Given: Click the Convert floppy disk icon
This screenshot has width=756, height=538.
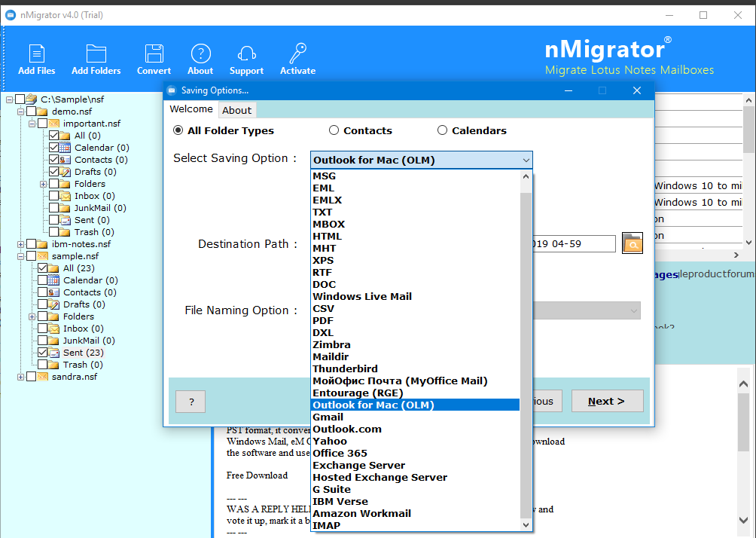Looking at the screenshot, I should pos(154,53).
